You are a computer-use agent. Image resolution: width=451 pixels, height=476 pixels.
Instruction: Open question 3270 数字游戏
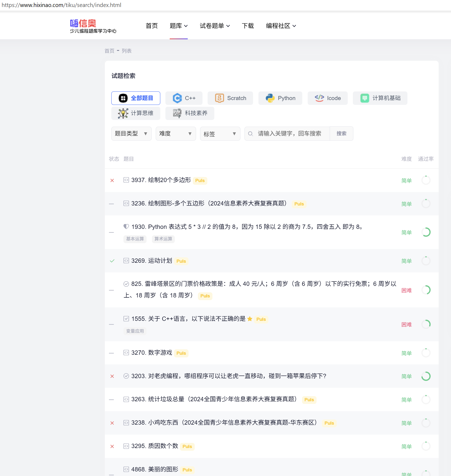point(151,353)
